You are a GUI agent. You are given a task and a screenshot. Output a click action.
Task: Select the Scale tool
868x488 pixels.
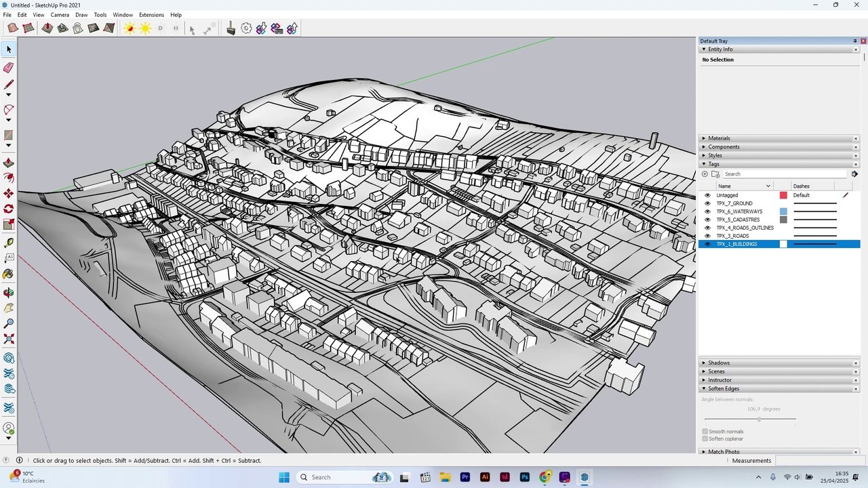9,224
